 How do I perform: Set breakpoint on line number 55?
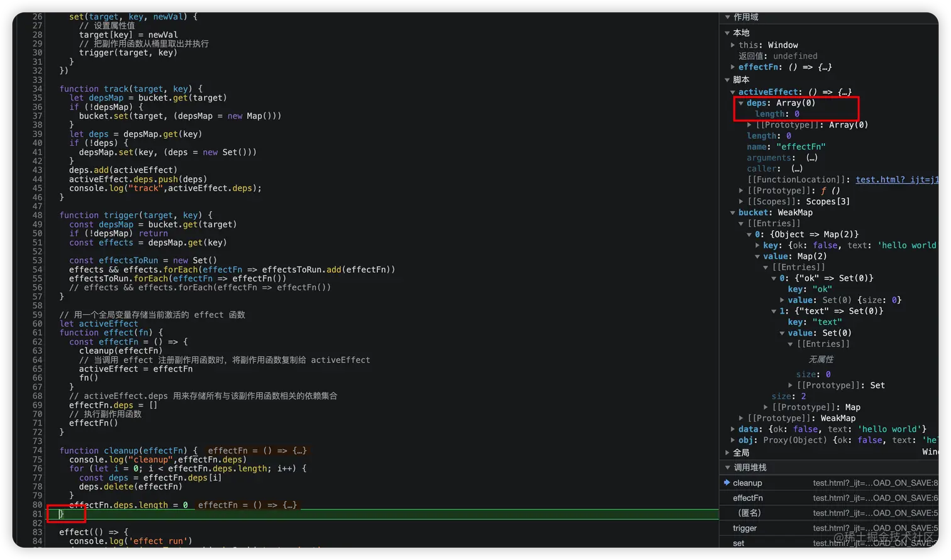(x=37, y=278)
